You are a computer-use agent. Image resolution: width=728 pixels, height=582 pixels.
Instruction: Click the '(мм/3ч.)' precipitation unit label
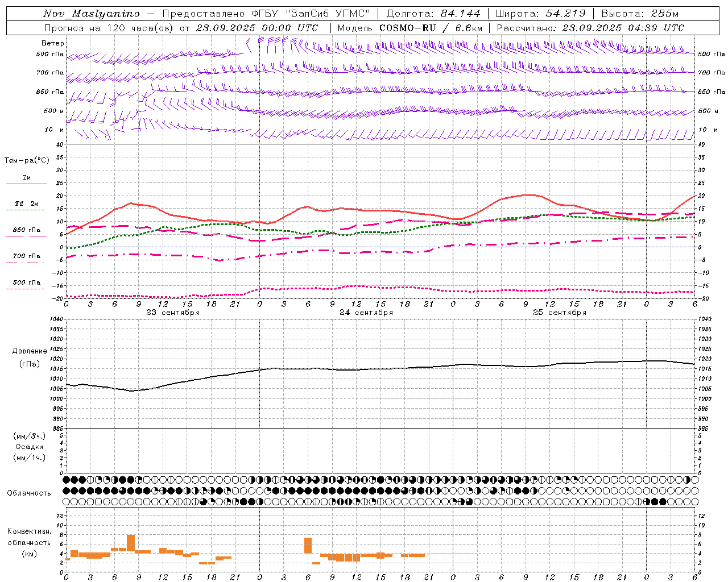click(x=30, y=436)
